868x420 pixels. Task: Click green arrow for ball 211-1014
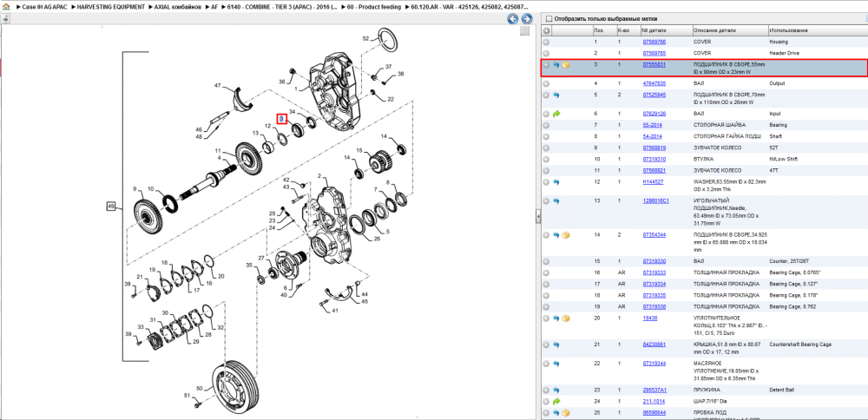pos(556,401)
